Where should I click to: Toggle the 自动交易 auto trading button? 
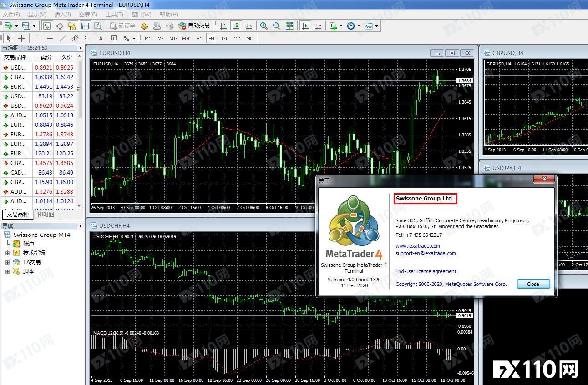(x=194, y=26)
